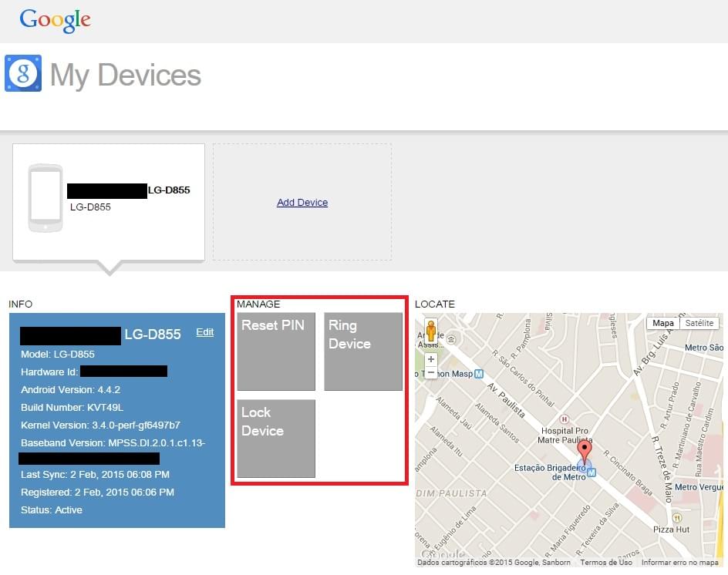Zoom out on the map
The image size is (728, 575).
431,372
